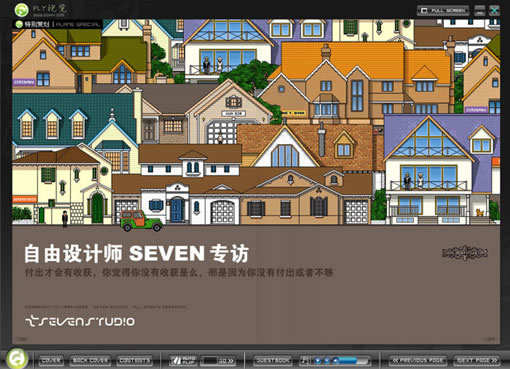Minimize the magazine viewer window

[x=480, y=10]
